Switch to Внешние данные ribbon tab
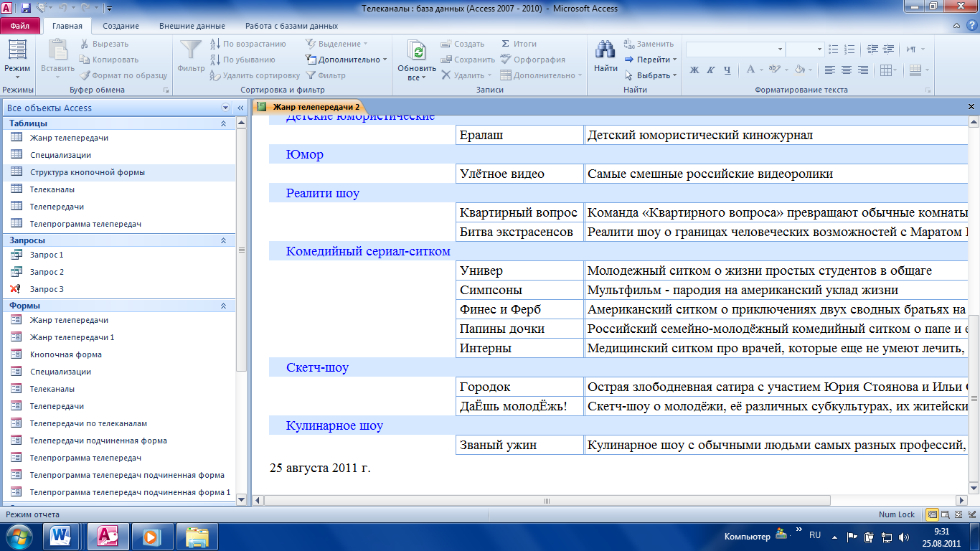The height and width of the screenshot is (551, 980). 192,26
